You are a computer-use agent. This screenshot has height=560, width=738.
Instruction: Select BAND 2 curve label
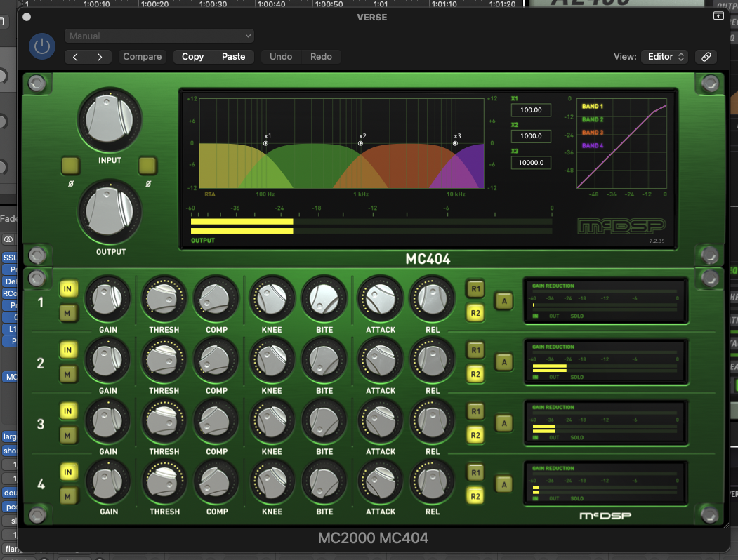[x=592, y=119]
